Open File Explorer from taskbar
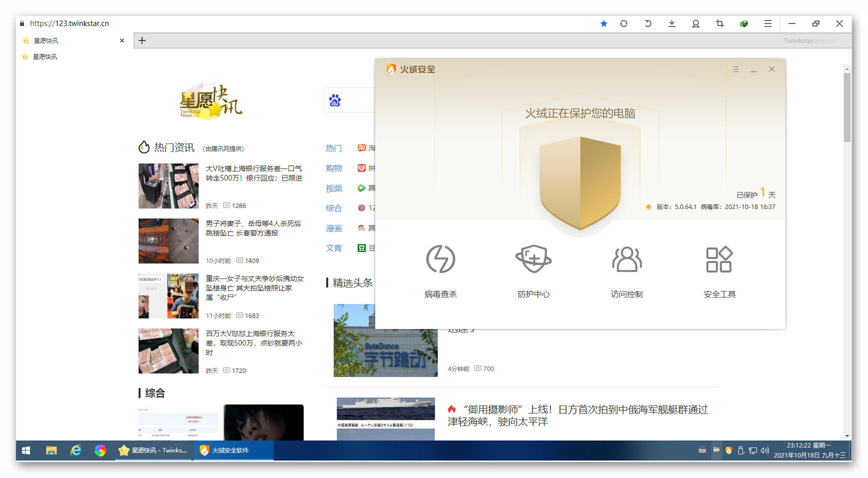This screenshot has width=868, height=478. [52, 450]
